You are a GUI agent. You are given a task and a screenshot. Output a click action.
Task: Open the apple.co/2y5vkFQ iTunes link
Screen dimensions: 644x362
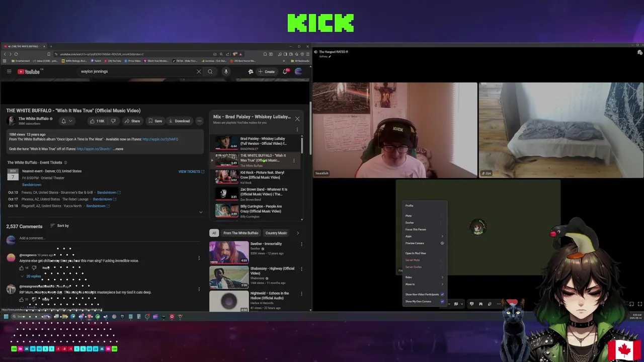[x=160, y=139]
